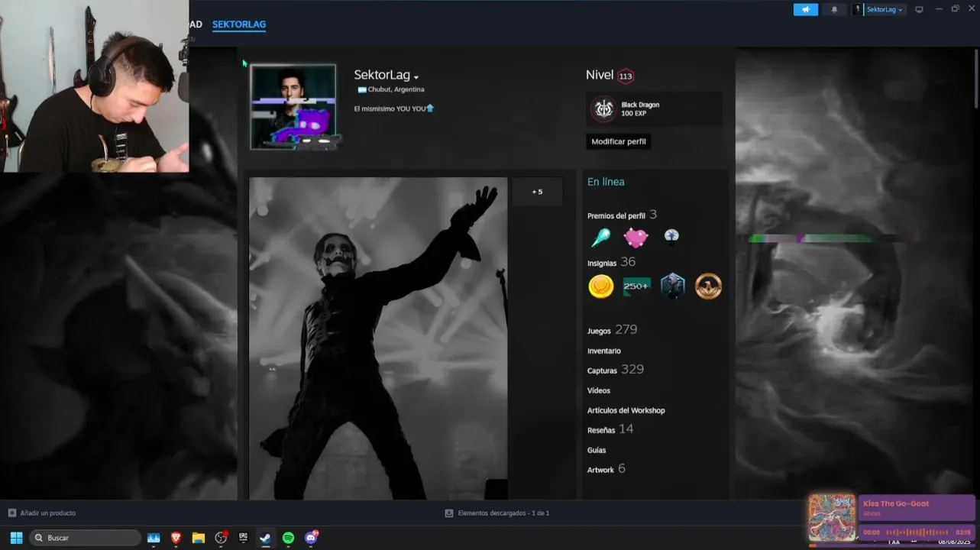Screen dimensions: 980x550
Task: Open the Artwork 6 link
Action: [x=606, y=469]
